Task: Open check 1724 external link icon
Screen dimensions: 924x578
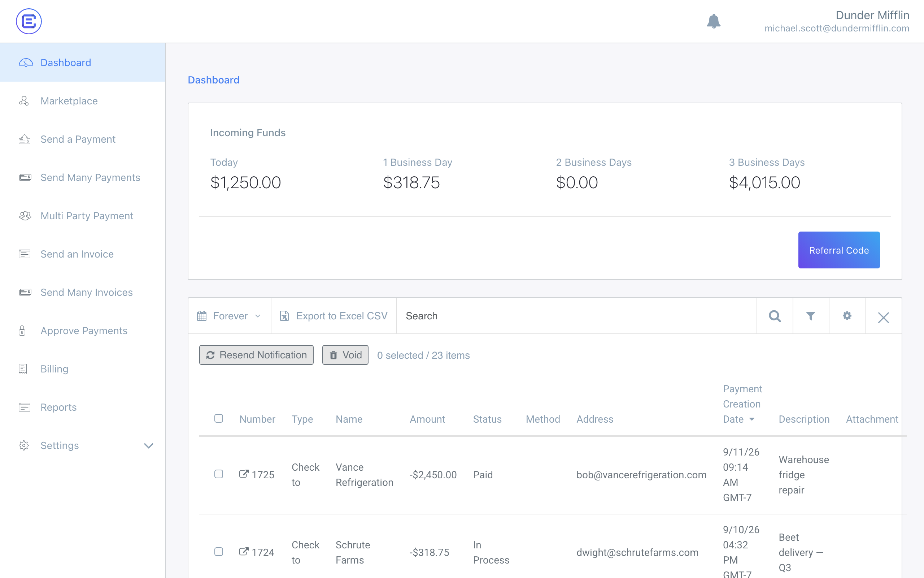Action: point(244,552)
